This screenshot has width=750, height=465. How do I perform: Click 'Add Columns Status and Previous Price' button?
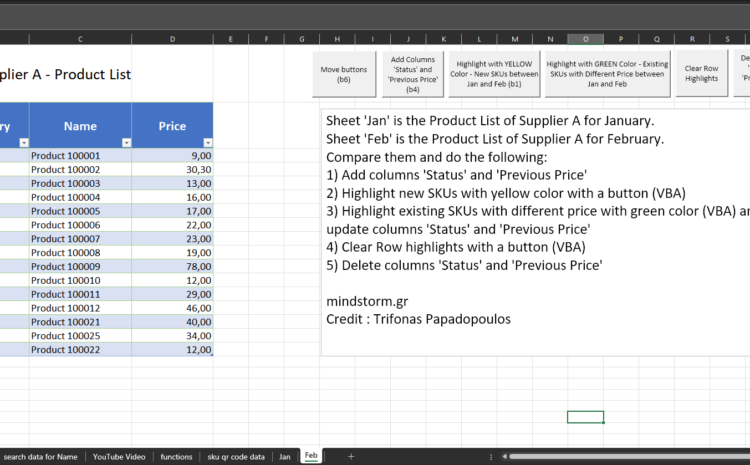[x=412, y=74]
